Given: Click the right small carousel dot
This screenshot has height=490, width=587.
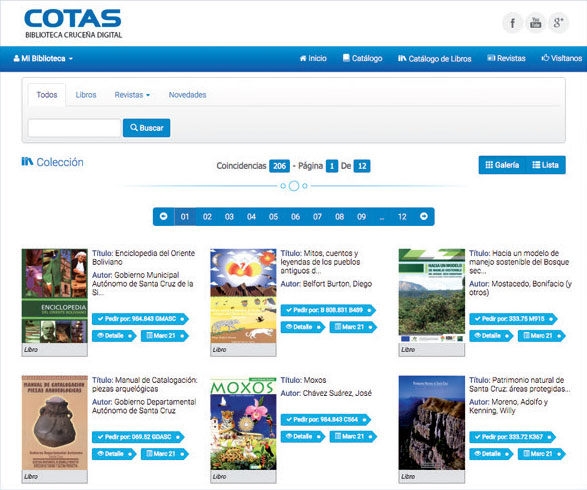Looking at the screenshot, I should coord(305,186).
